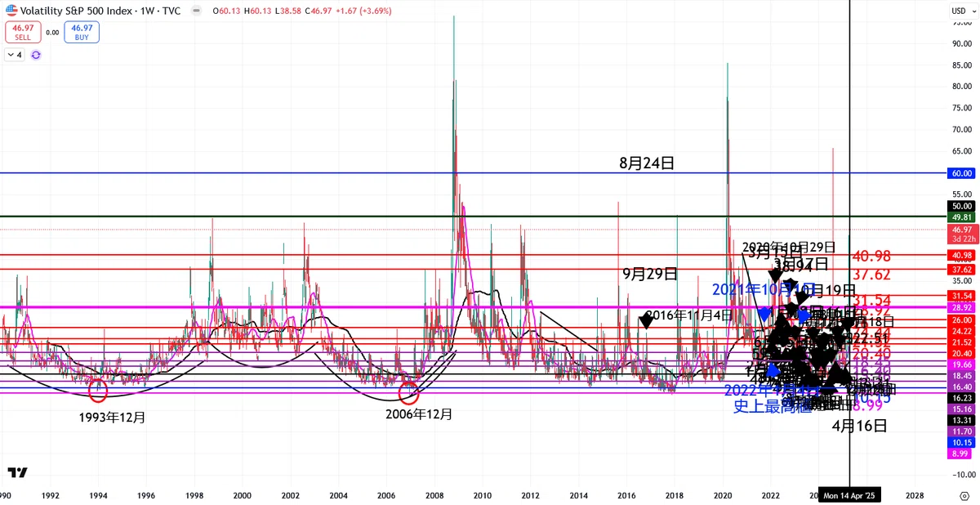980x505 pixels.
Task: Click the red circle marker at 1993 low
Action: point(97,391)
